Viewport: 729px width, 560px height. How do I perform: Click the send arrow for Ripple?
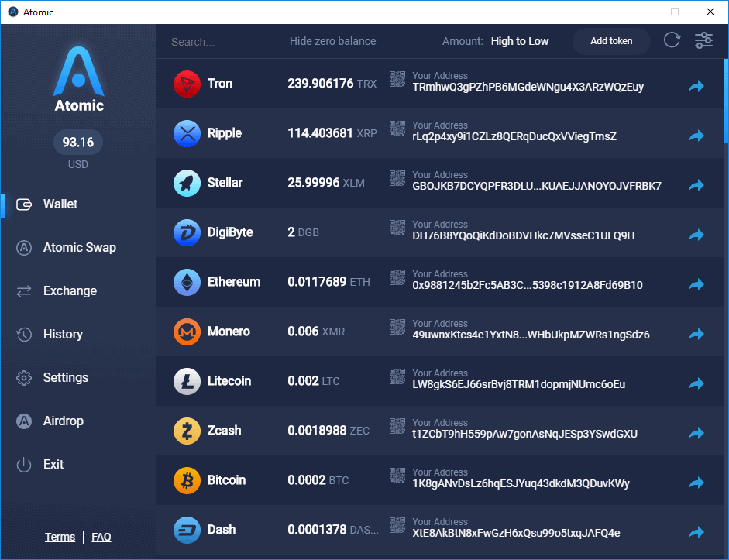pyautogui.click(x=696, y=136)
